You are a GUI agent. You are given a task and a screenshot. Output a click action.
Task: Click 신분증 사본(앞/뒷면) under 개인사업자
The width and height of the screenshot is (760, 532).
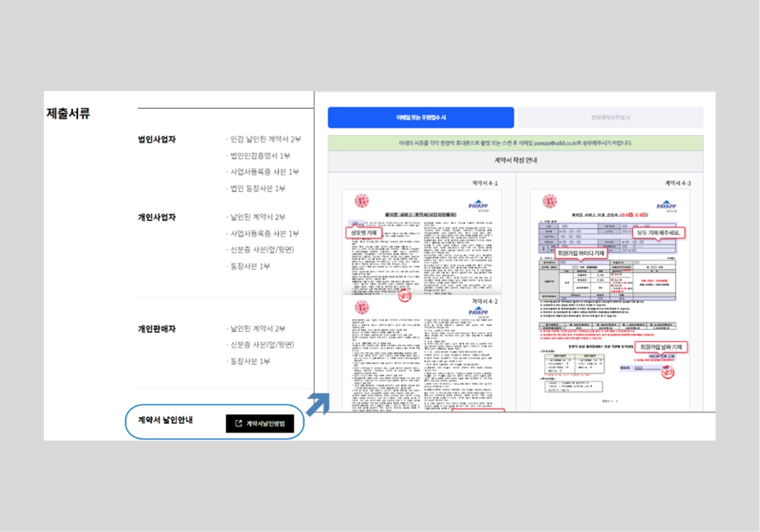click(x=260, y=250)
